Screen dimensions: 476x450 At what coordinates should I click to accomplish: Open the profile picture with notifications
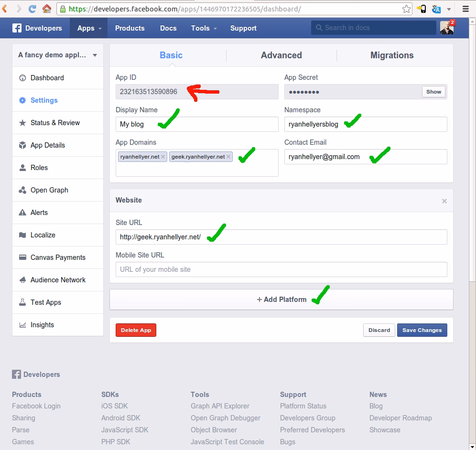coord(447,28)
